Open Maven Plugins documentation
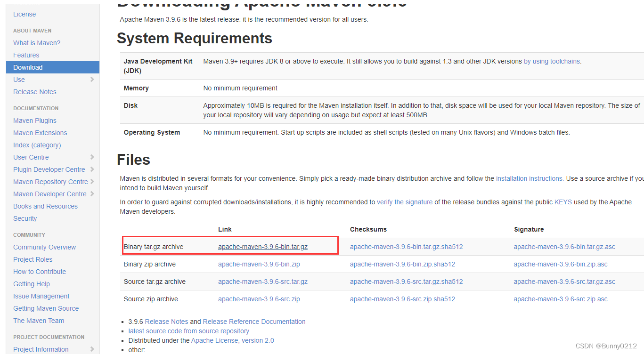Viewport: 644px width, 354px height. (35, 121)
